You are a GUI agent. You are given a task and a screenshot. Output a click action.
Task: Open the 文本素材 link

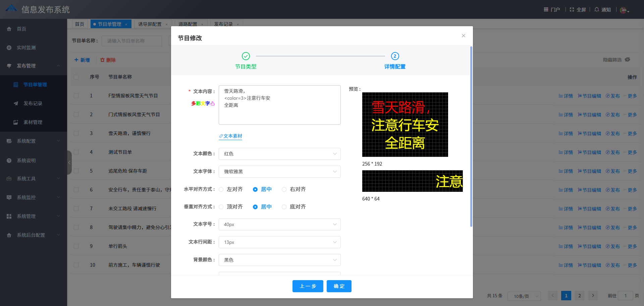231,136
